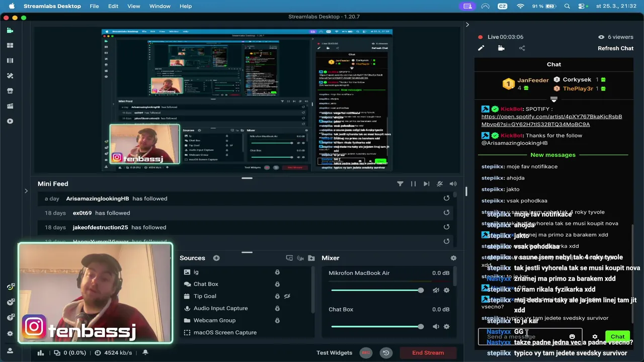Screen dimensions: 644x362
Task: Open the Spotify artist link in chat
Action: [x=551, y=120]
